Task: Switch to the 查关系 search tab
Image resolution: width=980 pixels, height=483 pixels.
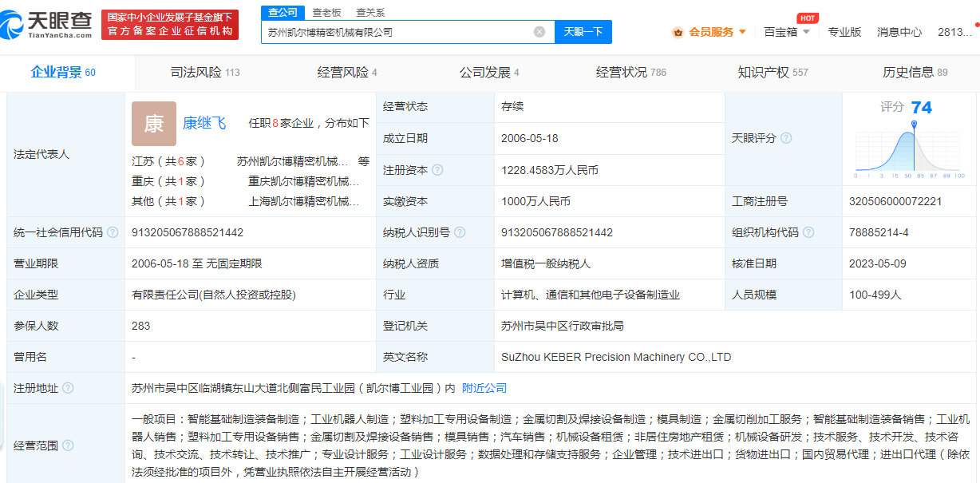Action: [370, 12]
